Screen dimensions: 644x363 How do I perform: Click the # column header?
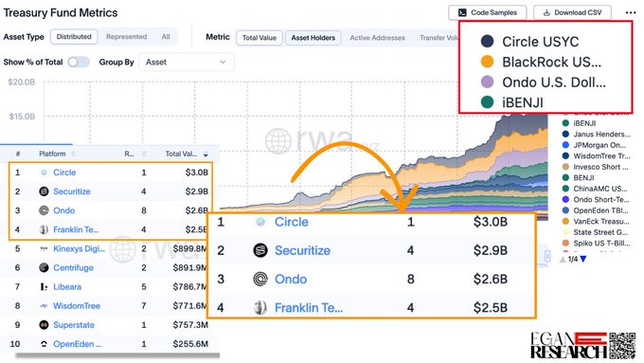18,154
